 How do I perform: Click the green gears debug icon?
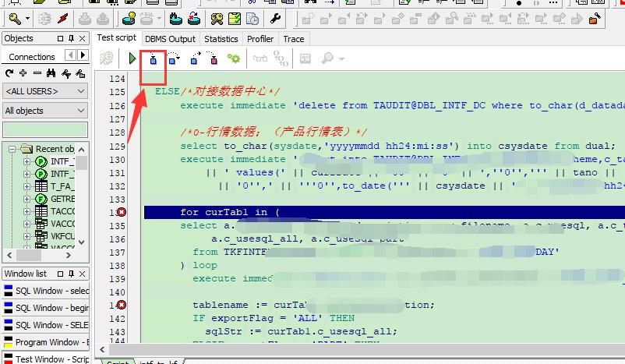click(x=234, y=59)
